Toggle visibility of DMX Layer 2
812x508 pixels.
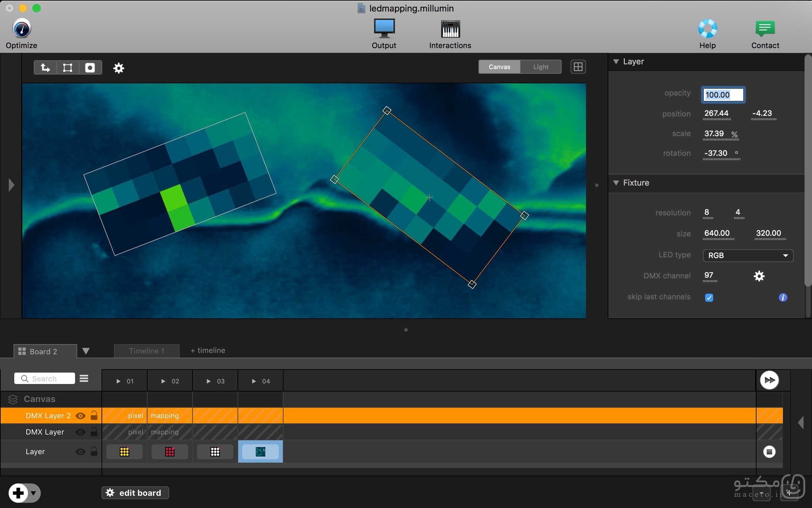point(81,416)
